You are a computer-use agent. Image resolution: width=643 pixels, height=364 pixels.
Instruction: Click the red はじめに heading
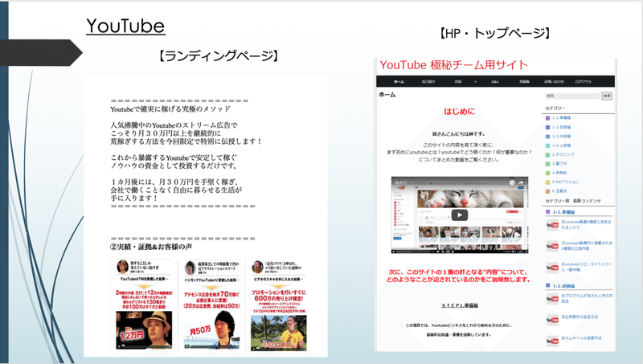[459, 112]
